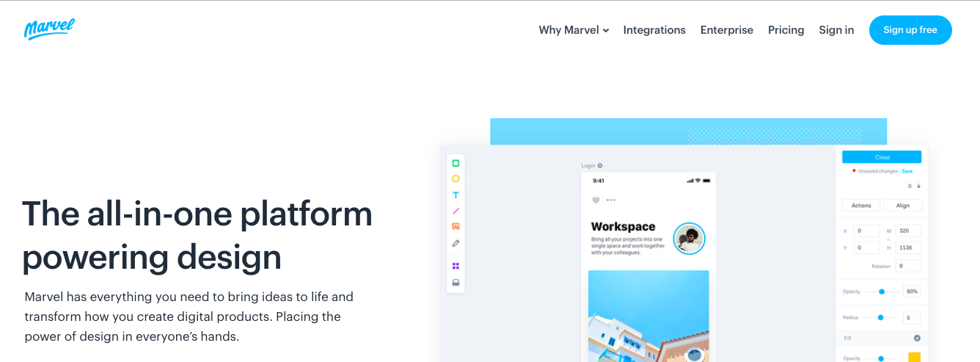Open the purple grid components tool
The width and height of the screenshot is (980, 362).
click(x=456, y=266)
